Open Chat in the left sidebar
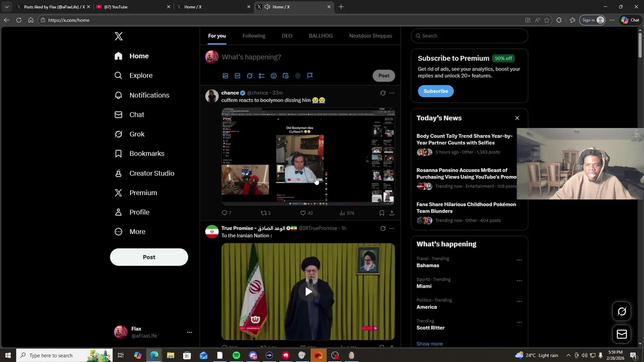This screenshot has height=362, width=644. point(129,115)
